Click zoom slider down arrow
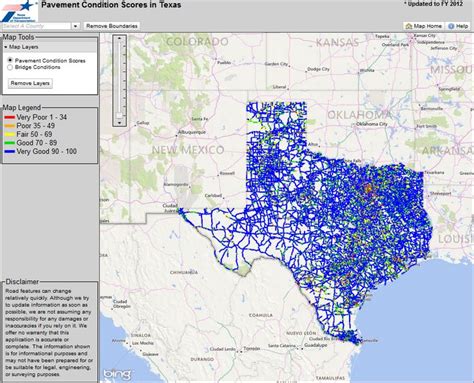 pos(119,123)
